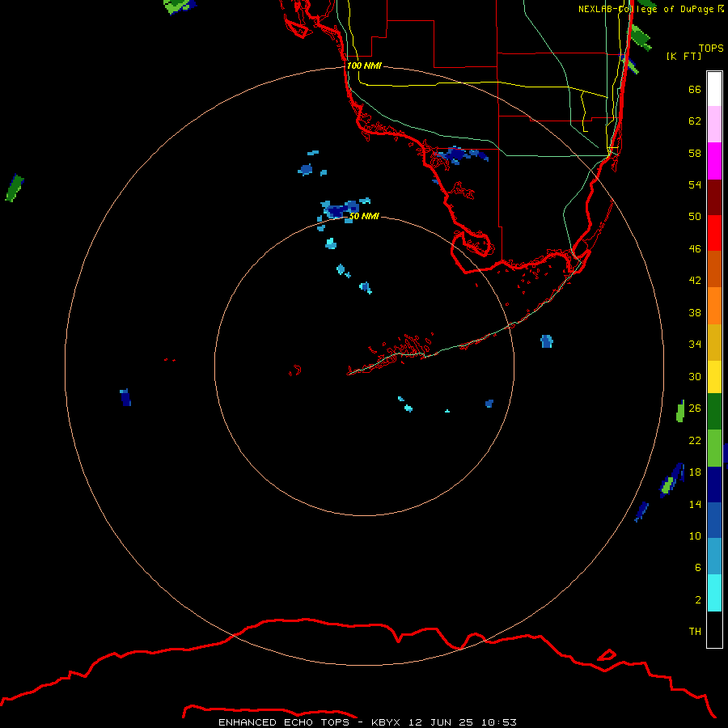Click the dark red legend color band

coord(714,197)
